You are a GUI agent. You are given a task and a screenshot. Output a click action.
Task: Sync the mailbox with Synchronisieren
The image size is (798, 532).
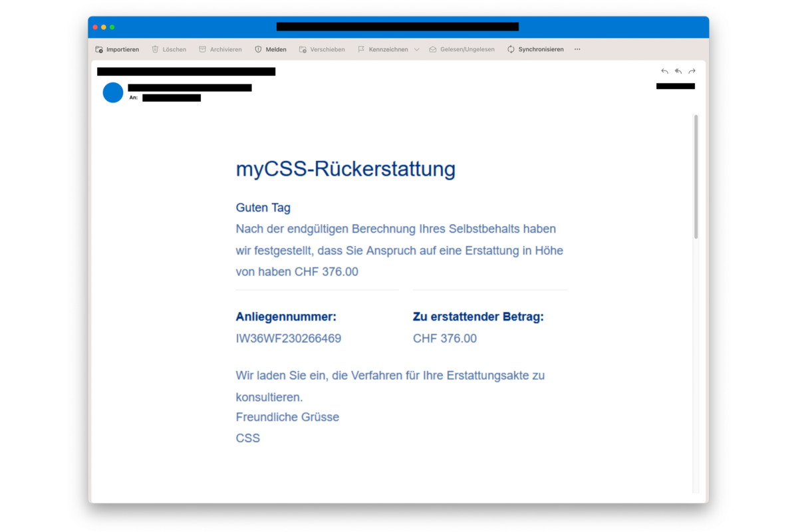point(535,49)
